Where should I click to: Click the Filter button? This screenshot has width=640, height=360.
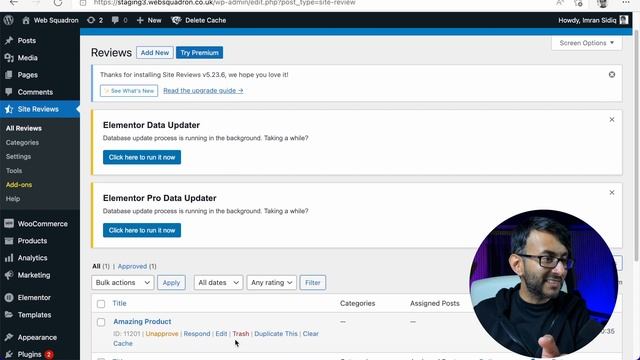pos(313,282)
